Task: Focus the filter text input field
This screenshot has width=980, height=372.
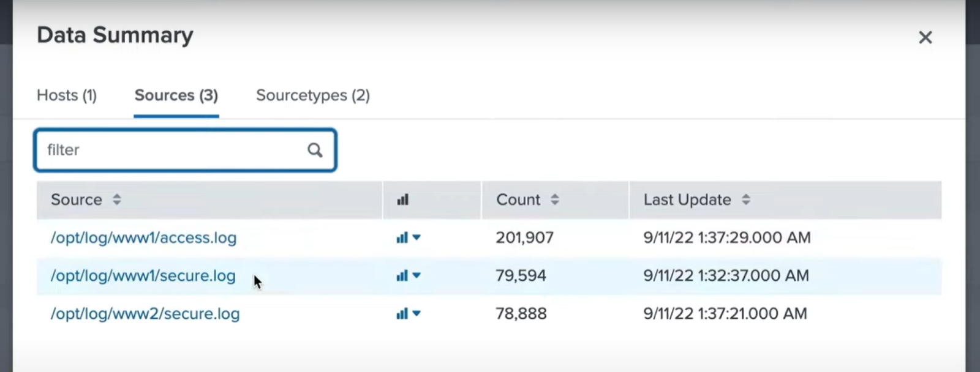Action: (x=171, y=150)
